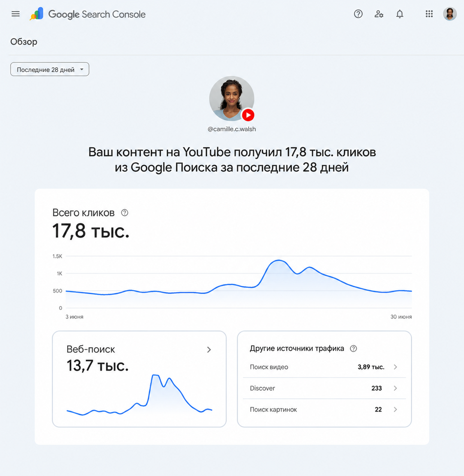Open the notifications bell

pos(400,14)
